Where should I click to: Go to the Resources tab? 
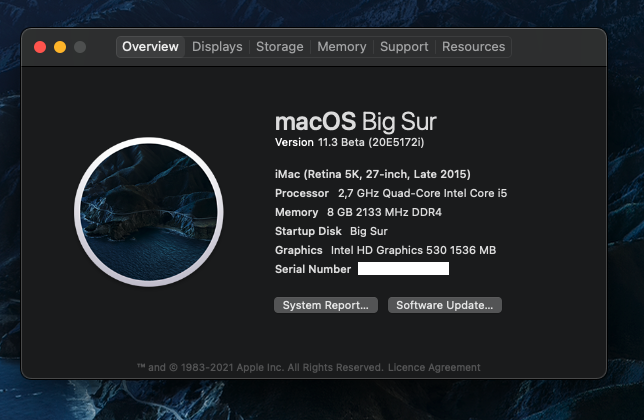474,47
